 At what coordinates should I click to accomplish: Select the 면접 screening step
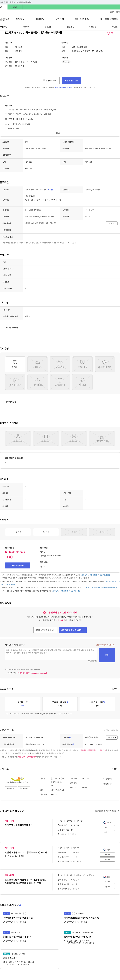click(x=46, y=532)
